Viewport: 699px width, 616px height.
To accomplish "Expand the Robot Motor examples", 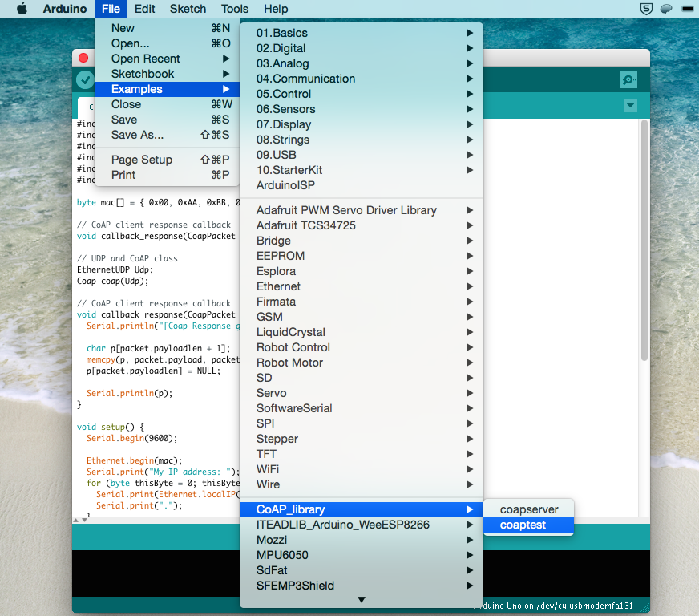I will click(x=362, y=363).
